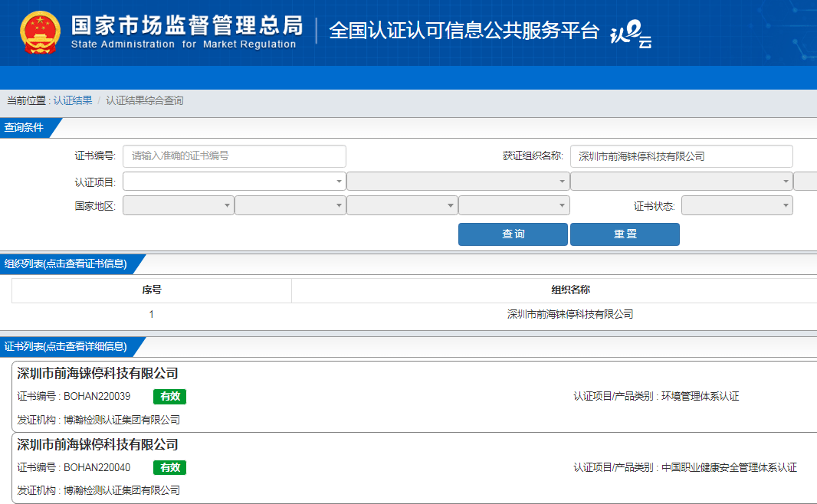Click the 全国认证认可信息公共服务平台 title
The width and height of the screenshot is (817, 504).
pos(464,31)
